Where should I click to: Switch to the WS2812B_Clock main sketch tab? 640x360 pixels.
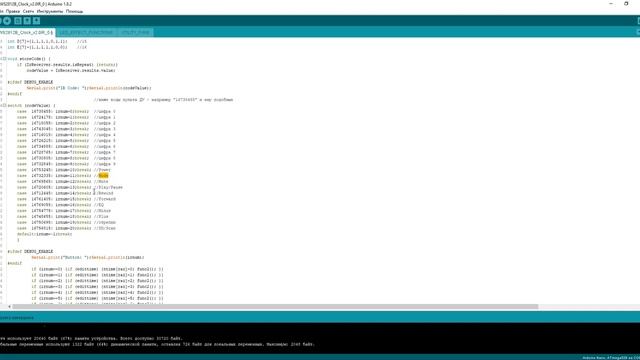[x=27, y=32]
